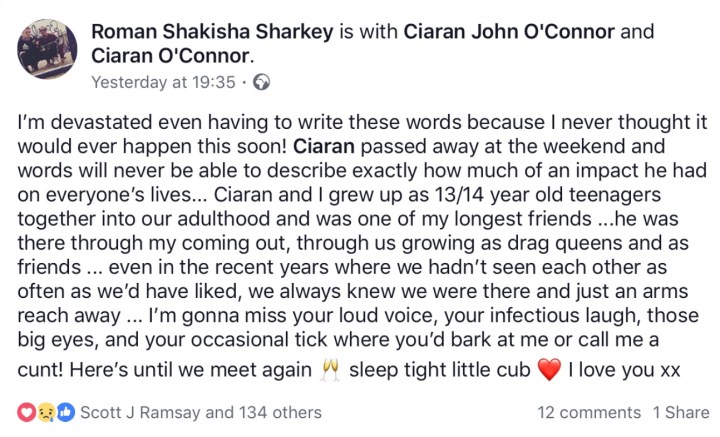
Task: Click the red heart emoji in post
Action: point(549,370)
